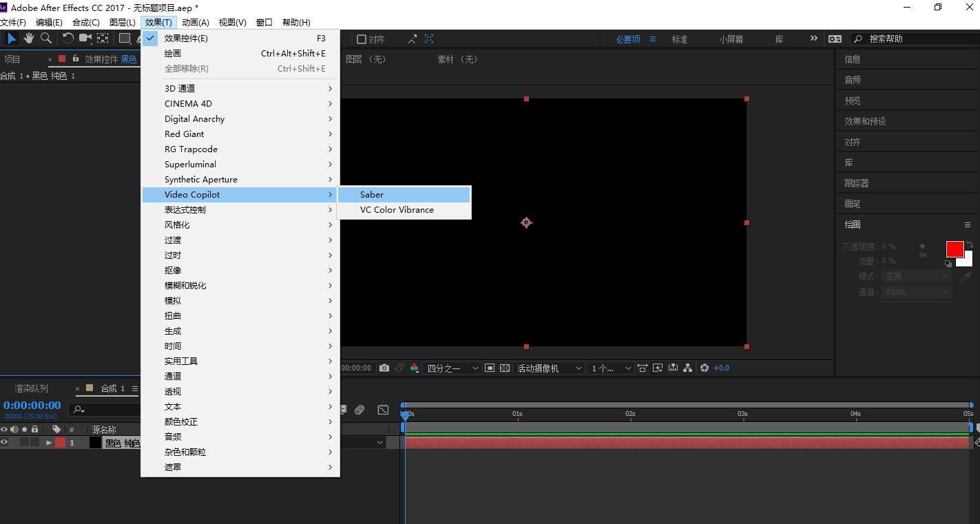Click the pixel aspect ratio correction icon
The image size is (980, 524).
(x=643, y=368)
